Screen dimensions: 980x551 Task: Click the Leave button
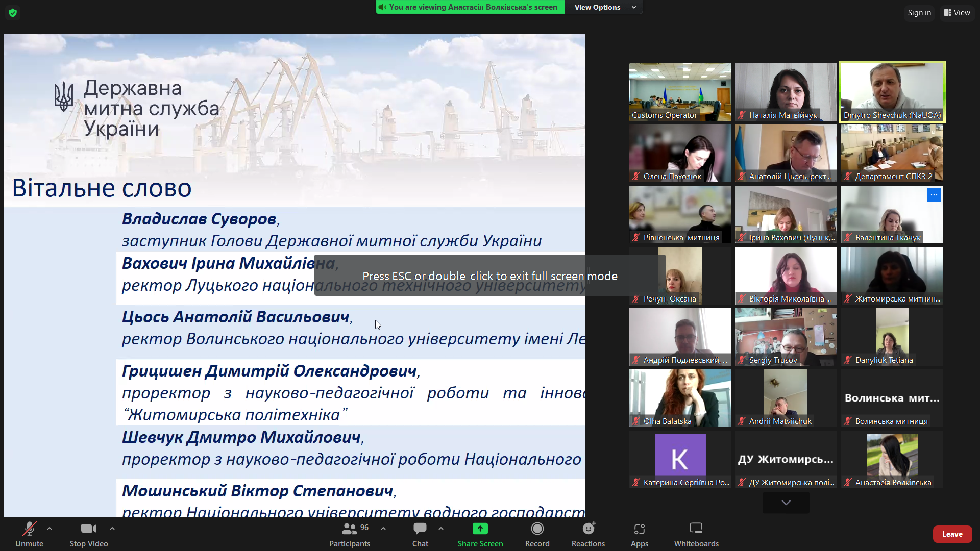coord(952,534)
